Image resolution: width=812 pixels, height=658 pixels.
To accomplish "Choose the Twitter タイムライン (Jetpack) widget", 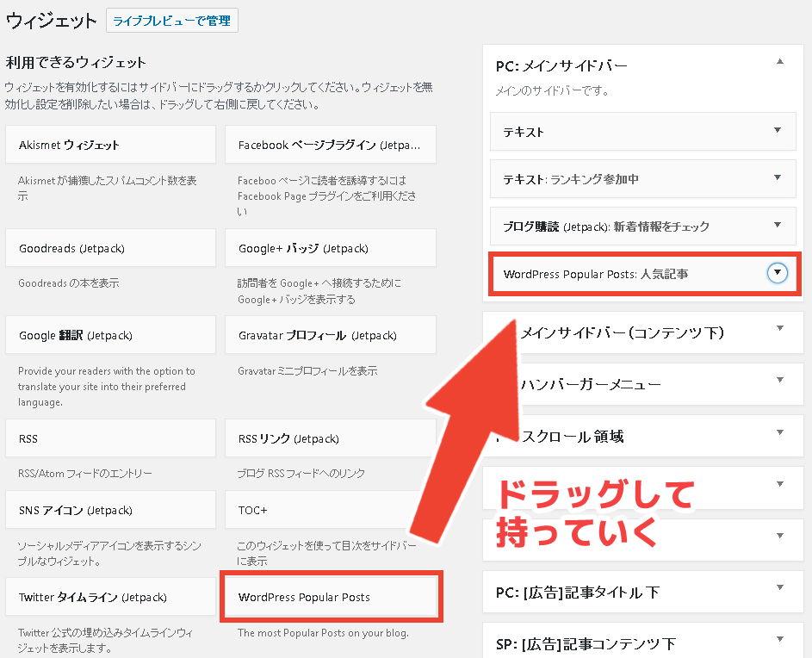I will (x=110, y=597).
